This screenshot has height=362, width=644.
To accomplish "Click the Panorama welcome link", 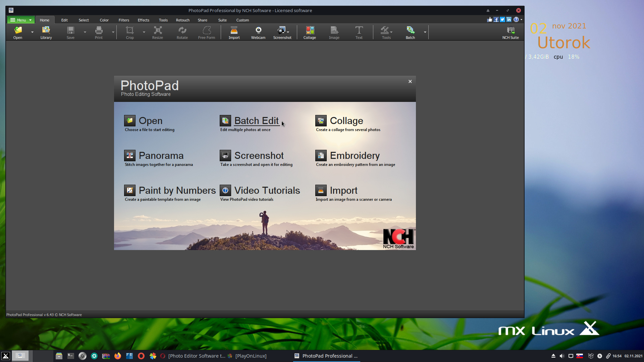I will tap(161, 156).
